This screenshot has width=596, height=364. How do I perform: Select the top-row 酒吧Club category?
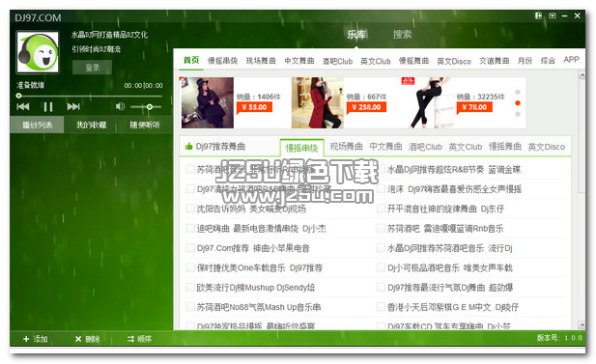click(x=337, y=61)
